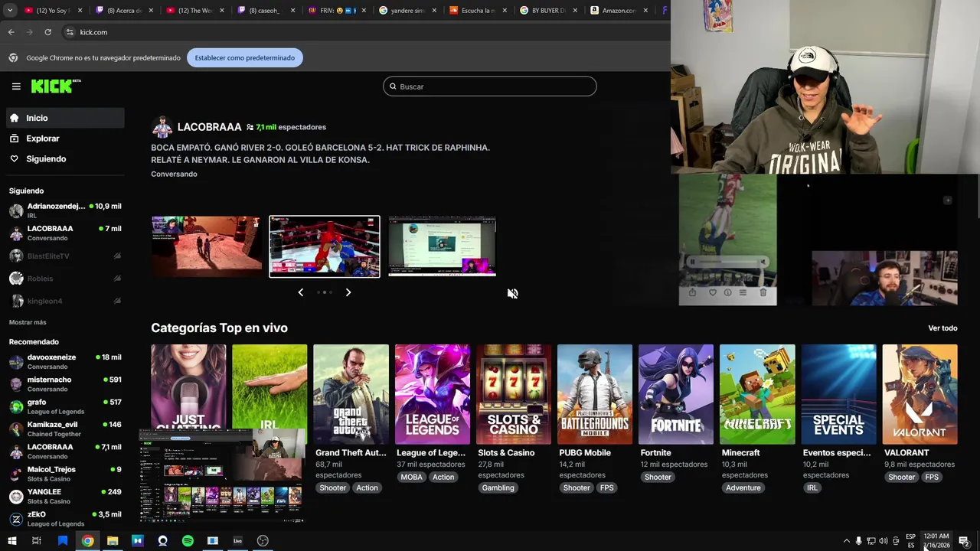
Task: Open File Explorer from the taskbar
Action: coord(113,541)
